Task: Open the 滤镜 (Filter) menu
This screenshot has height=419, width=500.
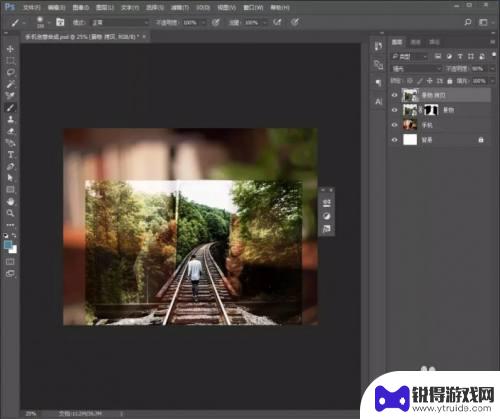Action: tap(180, 7)
